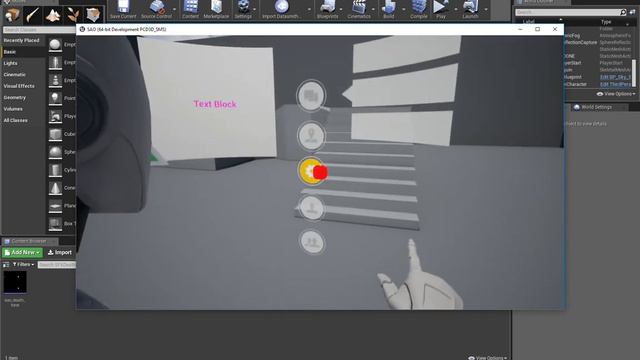Click the Play button in the toolbar
640x360 pixels.
coord(440,9)
